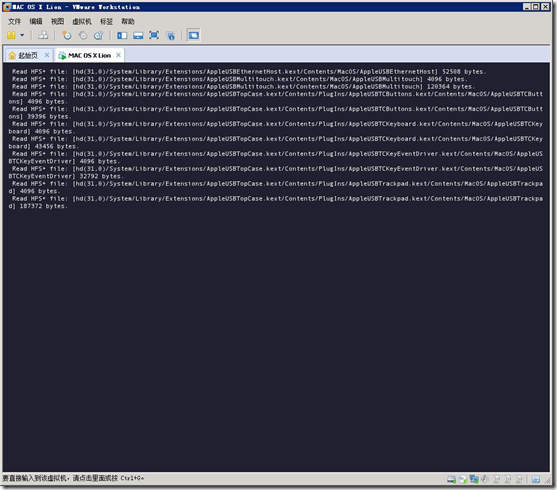This screenshot has width=557, height=490.
Task: Click the '187372 bytes' final console line
Action: pos(38,206)
